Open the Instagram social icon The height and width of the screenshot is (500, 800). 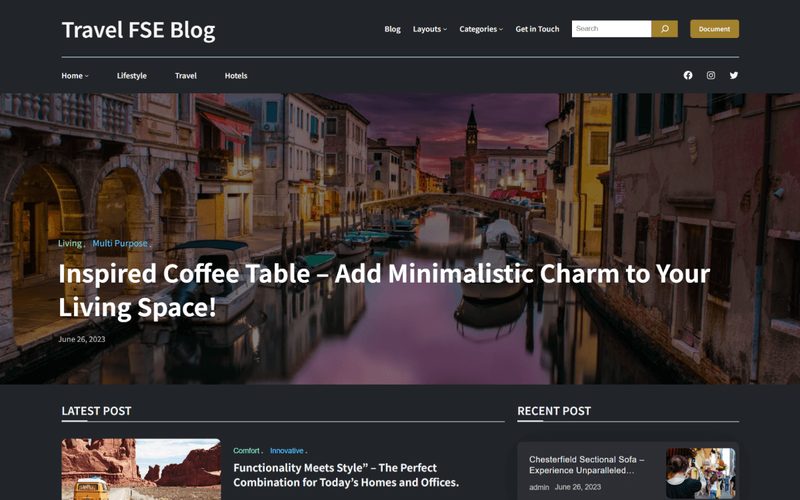coord(711,76)
